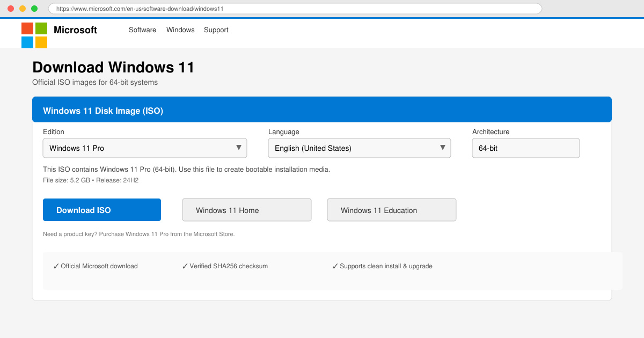Click the 'File size: 5.2 GB' release line

click(x=91, y=180)
